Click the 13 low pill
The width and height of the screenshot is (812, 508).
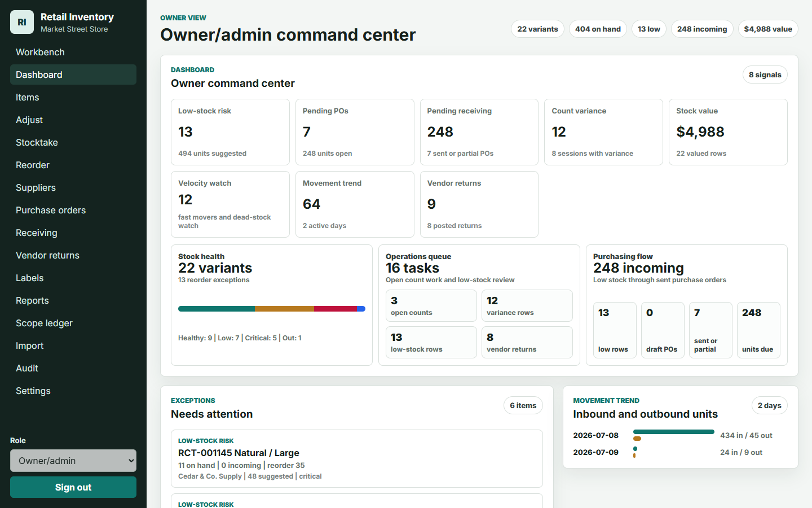click(x=649, y=29)
